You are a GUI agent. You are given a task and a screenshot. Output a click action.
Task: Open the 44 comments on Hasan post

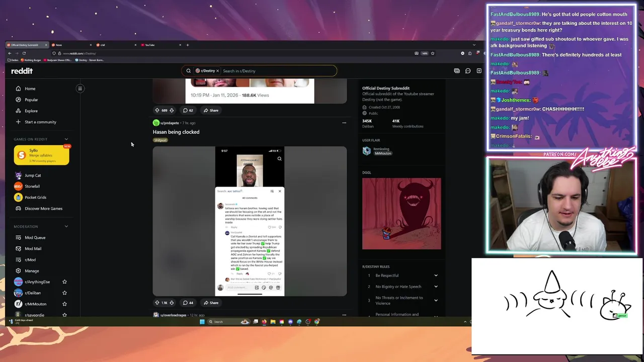188,303
